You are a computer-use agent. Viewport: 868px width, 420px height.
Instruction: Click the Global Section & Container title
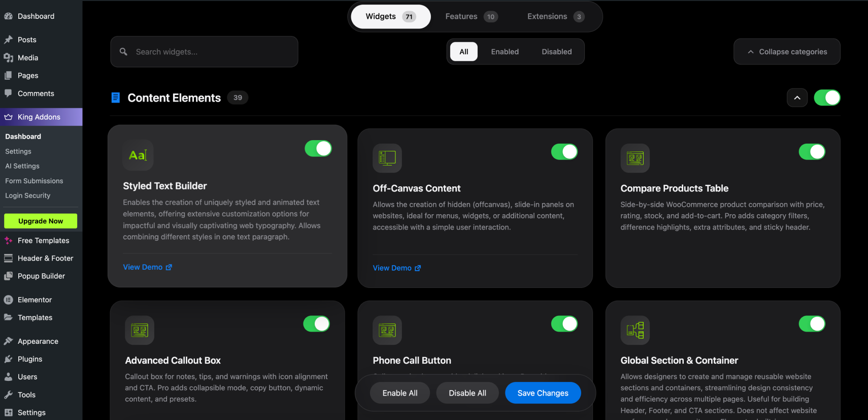(x=679, y=361)
